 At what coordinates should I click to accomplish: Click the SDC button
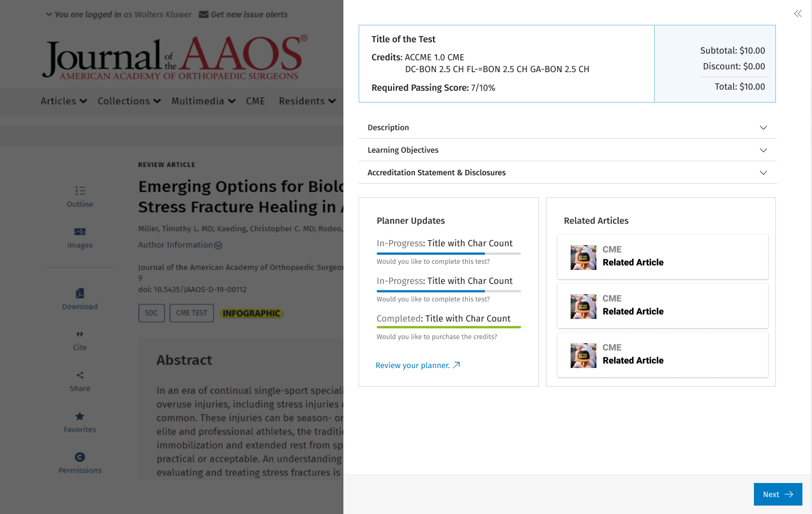click(152, 313)
